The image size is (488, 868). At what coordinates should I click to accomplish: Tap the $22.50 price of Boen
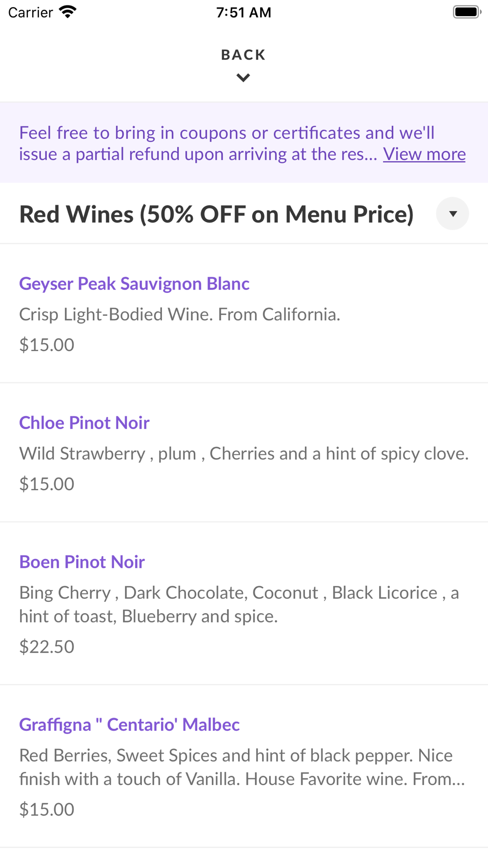(x=47, y=647)
